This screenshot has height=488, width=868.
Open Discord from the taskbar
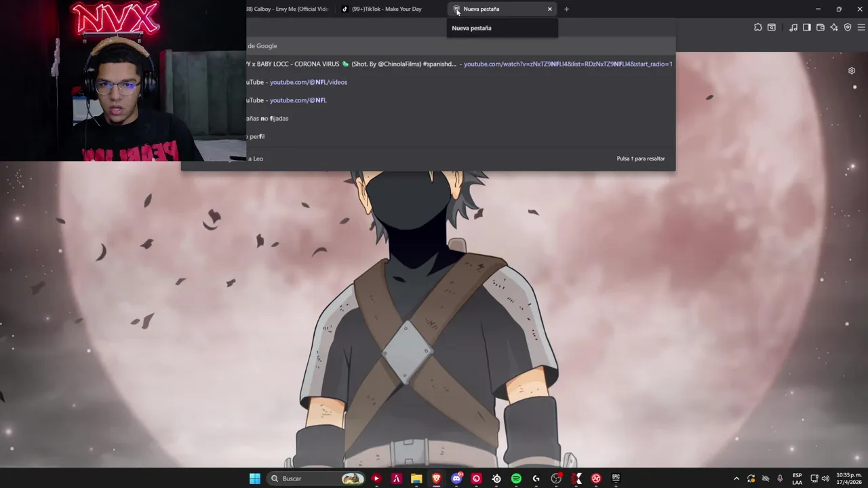point(456,479)
